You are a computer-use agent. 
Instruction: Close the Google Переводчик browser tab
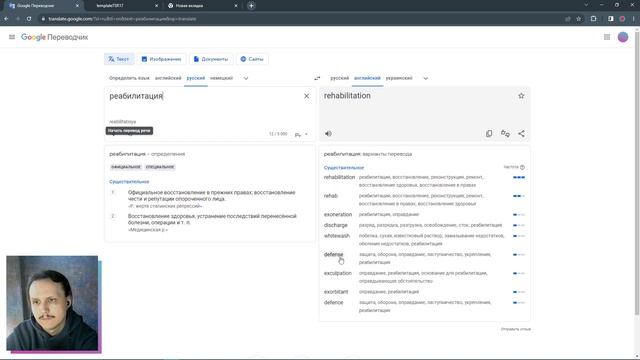tap(78, 6)
